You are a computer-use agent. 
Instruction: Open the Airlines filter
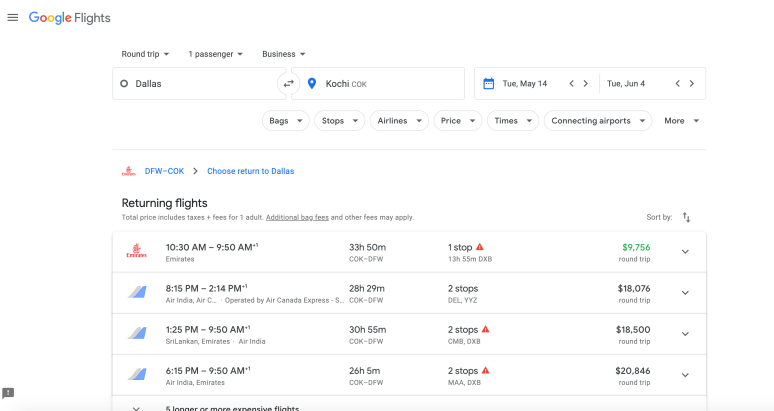point(399,121)
